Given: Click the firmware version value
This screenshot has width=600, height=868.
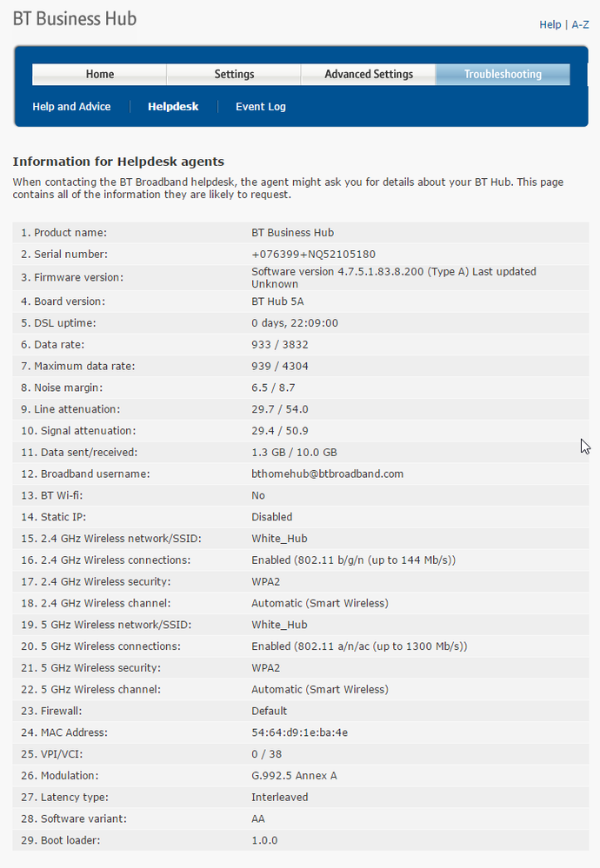Looking at the screenshot, I should [x=394, y=277].
